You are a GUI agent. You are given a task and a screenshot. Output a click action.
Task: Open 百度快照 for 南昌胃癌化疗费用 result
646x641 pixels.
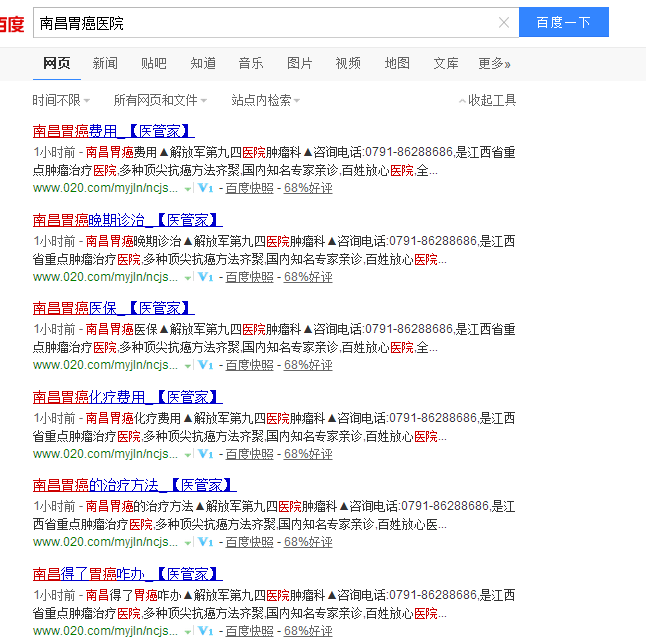pos(249,454)
